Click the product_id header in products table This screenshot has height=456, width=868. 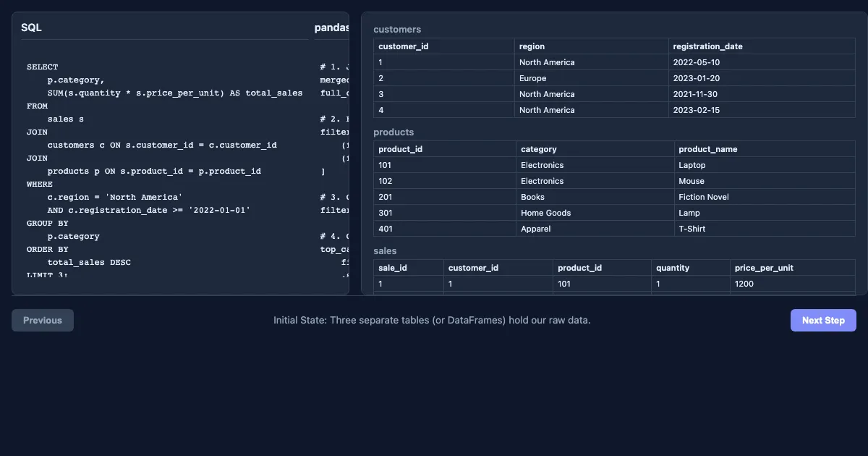(445, 149)
